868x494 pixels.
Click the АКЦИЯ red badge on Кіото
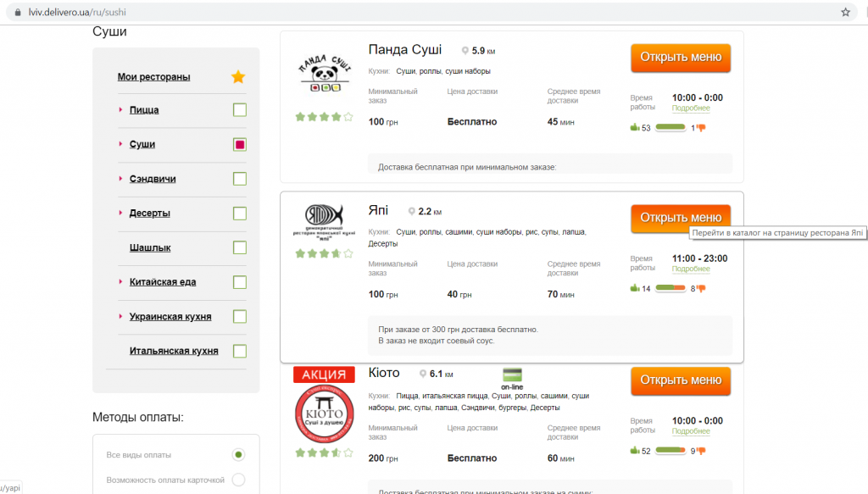point(324,375)
